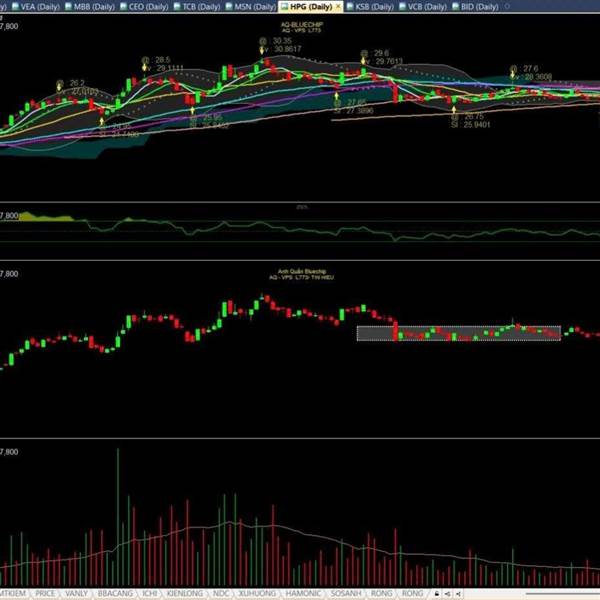The height and width of the screenshot is (600, 600).
Task: Open the CEO (Daily) chart tab
Action: pyautogui.click(x=144, y=7)
